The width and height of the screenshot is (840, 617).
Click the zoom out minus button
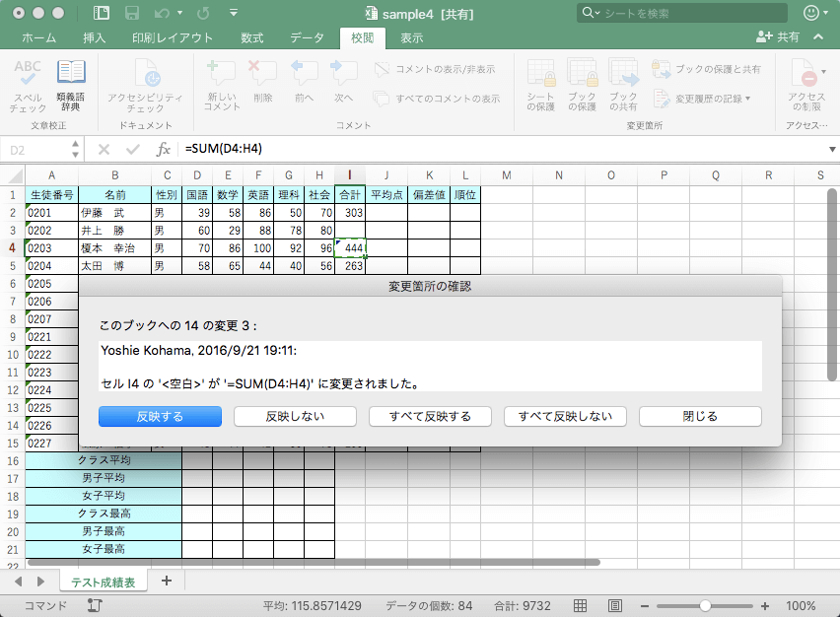[x=645, y=606]
